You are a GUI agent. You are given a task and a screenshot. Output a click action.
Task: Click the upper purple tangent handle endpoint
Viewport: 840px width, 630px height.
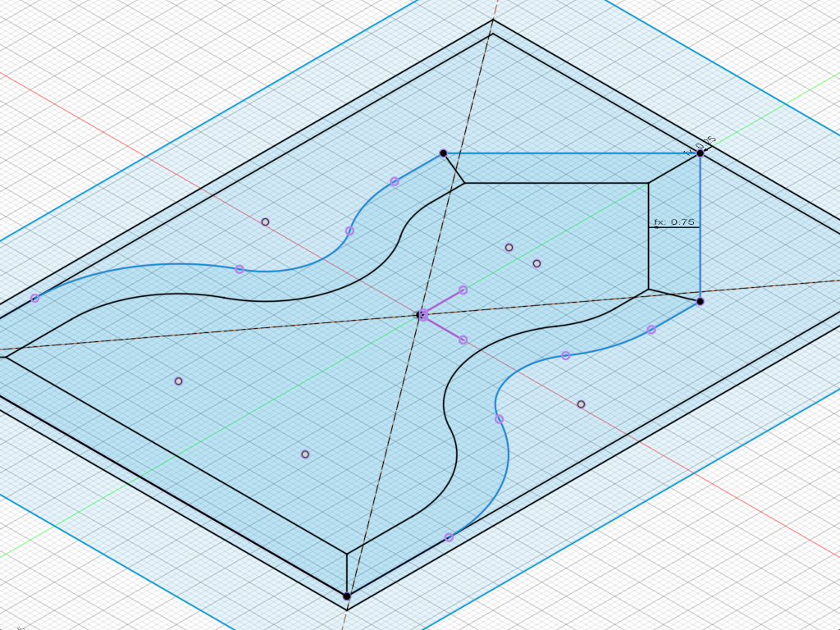coord(463,290)
